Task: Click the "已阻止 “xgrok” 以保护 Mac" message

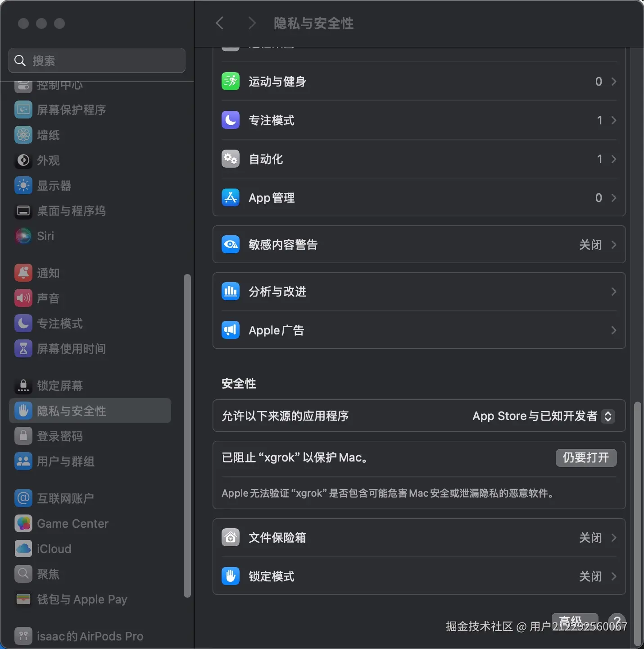Action: [x=295, y=457]
